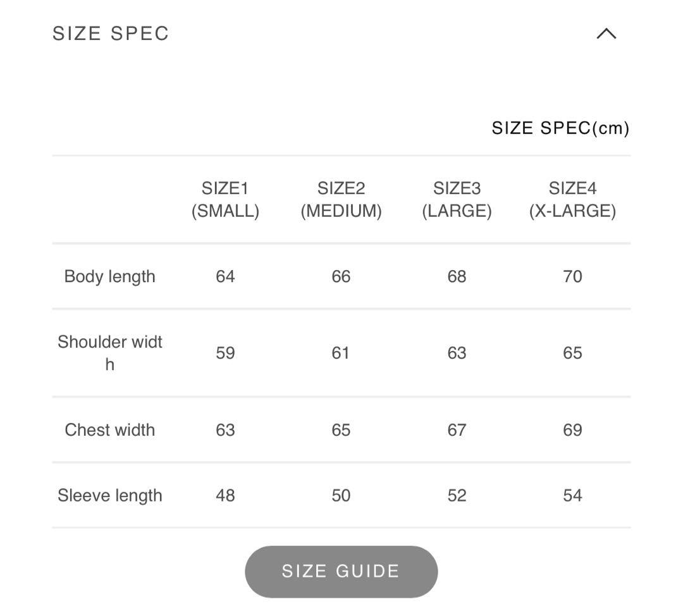Viewport: 683px width, 616px height.
Task: Click Shoulder width value 63 for Large
Action: point(457,353)
